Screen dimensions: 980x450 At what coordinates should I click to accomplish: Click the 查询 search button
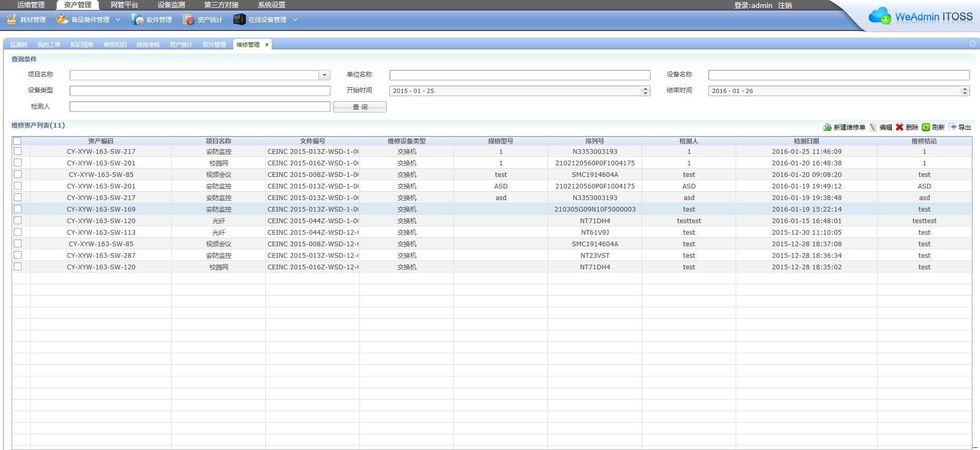(359, 107)
